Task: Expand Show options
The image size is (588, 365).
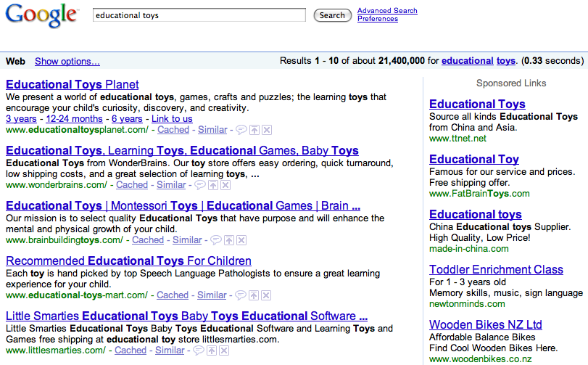Action: pyautogui.click(x=67, y=61)
